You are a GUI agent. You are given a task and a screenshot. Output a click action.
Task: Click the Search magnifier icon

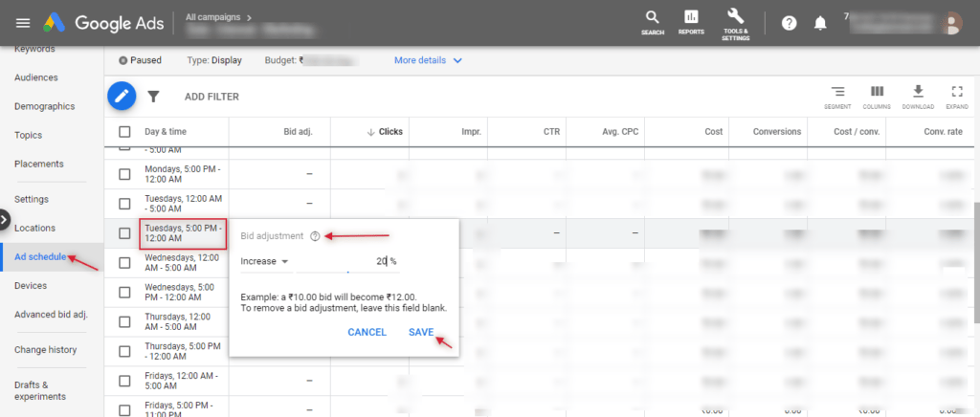[x=652, y=21]
